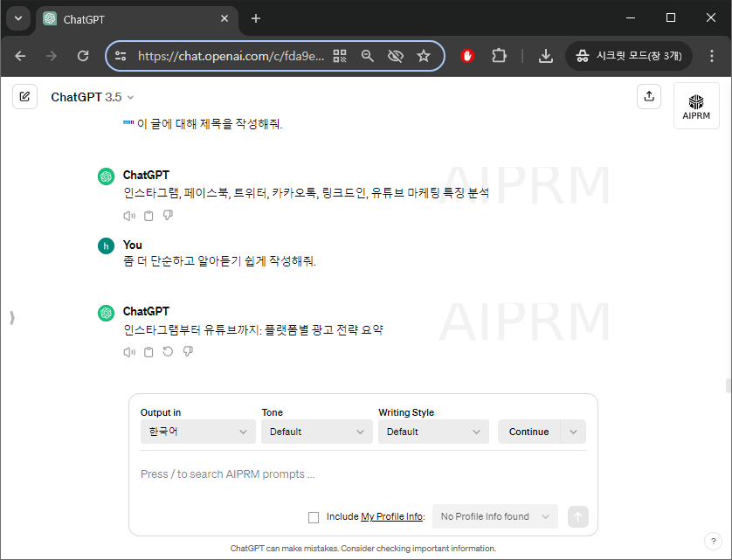Show browser downloads

[546, 56]
